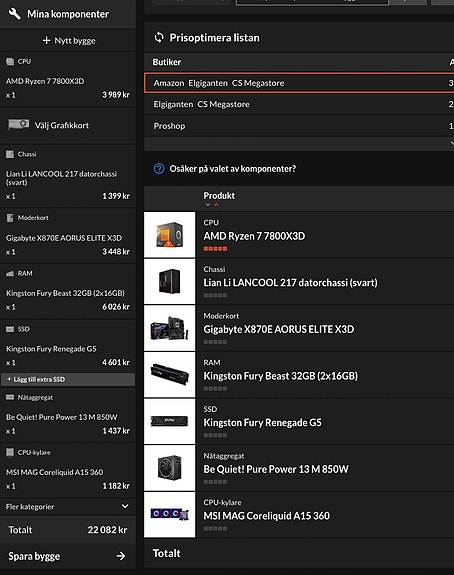Select the Amazon Elgiganten CS Megastore row

click(299, 83)
